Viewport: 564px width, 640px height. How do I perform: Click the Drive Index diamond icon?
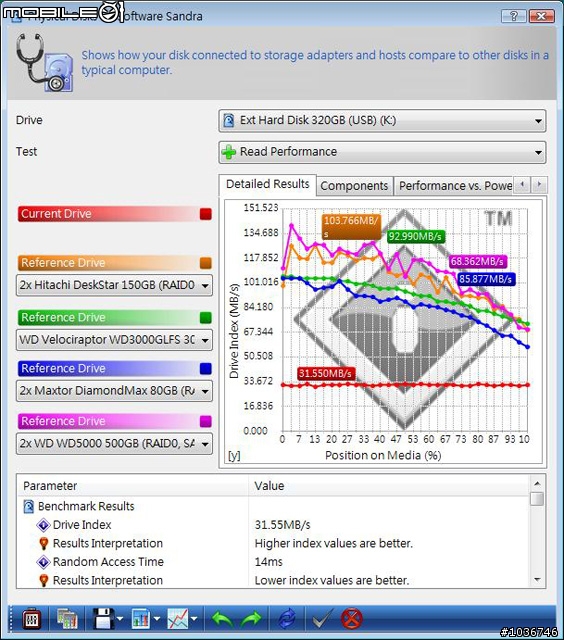(43, 525)
